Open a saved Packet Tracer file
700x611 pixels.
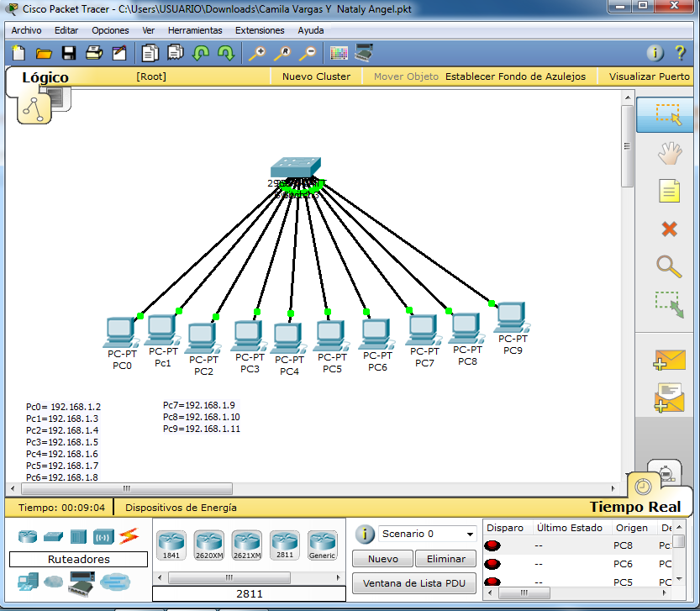pyautogui.click(x=43, y=52)
